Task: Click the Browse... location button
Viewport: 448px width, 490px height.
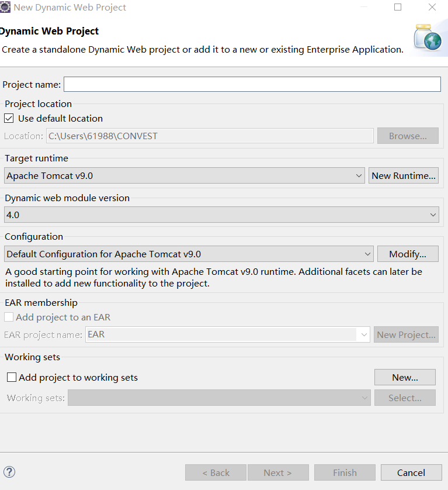Action: click(x=408, y=136)
